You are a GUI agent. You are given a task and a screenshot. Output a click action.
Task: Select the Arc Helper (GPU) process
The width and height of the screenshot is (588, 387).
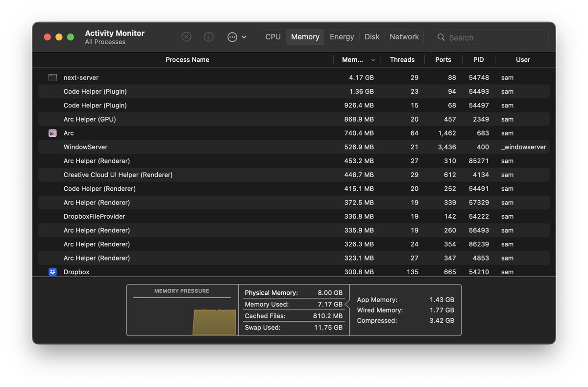[294, 119]
